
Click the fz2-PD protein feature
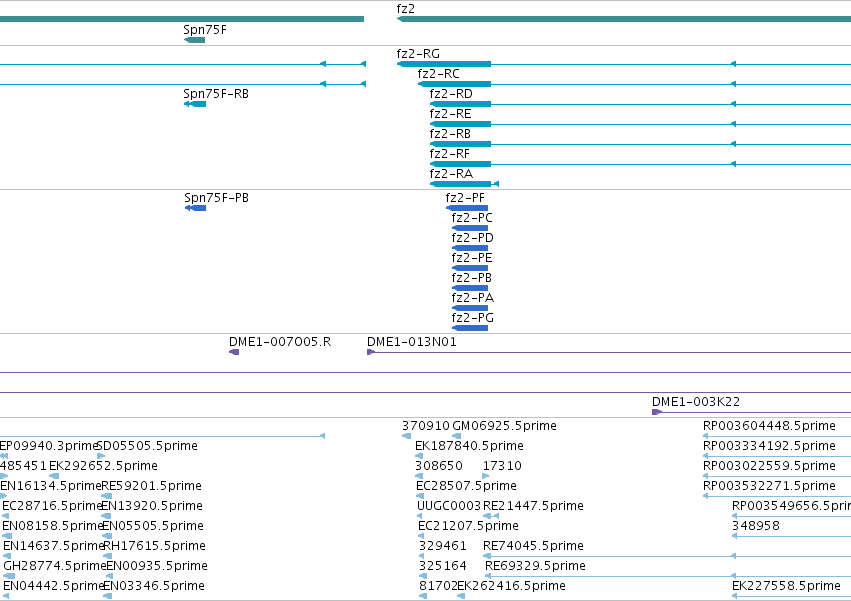click(470, 248)
